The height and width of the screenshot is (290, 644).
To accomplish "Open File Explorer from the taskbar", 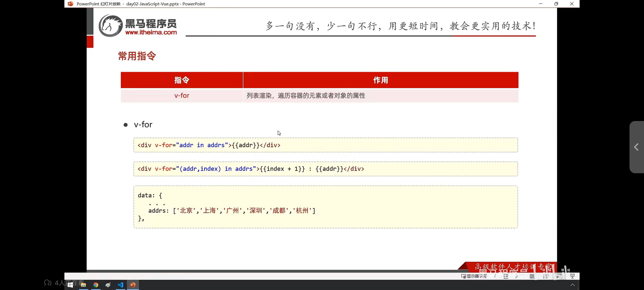I will point(83,285).
